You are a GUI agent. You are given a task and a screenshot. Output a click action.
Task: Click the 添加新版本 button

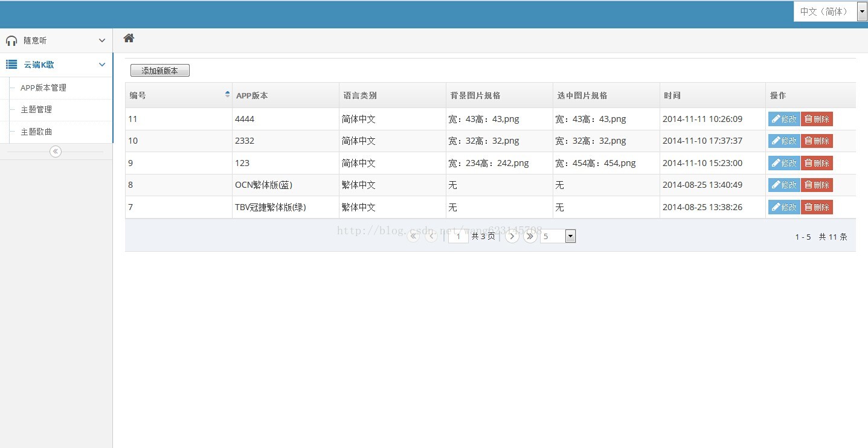pos(160,71)
